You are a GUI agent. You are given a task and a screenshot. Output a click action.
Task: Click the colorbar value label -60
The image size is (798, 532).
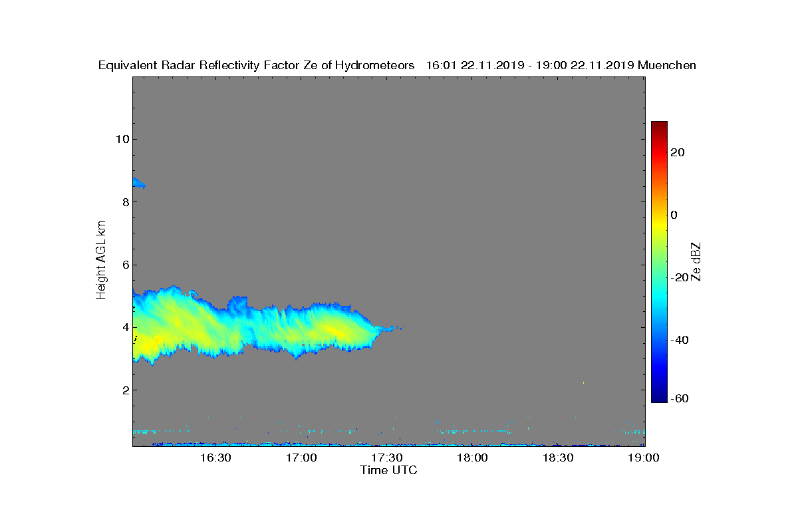(x=680, y=398)
